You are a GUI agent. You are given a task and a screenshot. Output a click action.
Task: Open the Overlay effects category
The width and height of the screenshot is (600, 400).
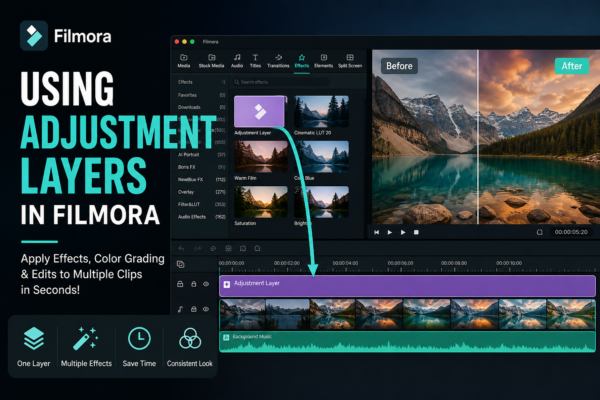click(x=201, y=192)
